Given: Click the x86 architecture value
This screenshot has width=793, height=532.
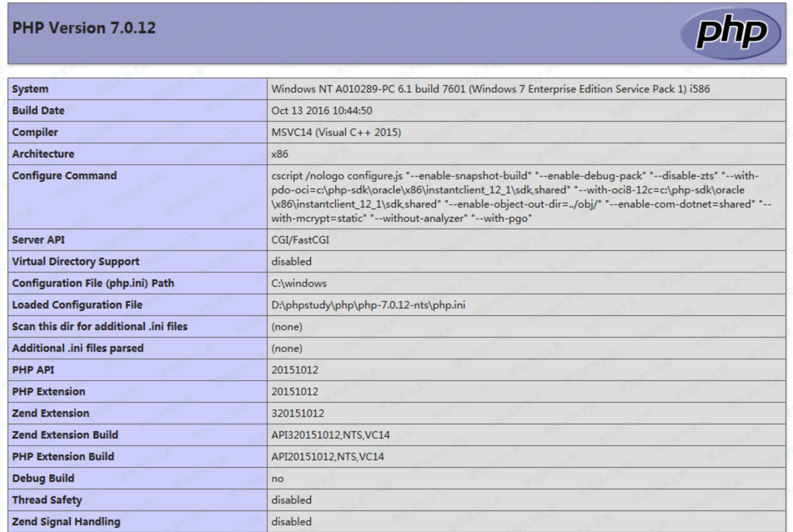Looking at the screenshot, I should 280,154.
